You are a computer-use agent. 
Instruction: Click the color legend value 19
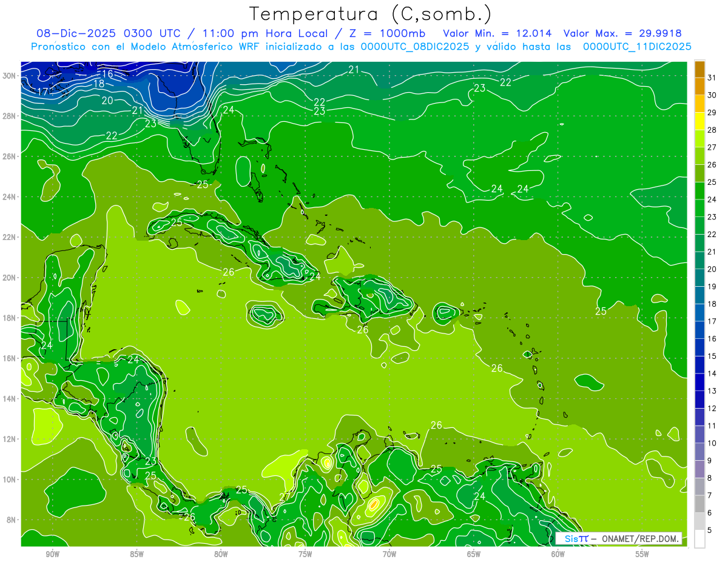click(712, 286)
